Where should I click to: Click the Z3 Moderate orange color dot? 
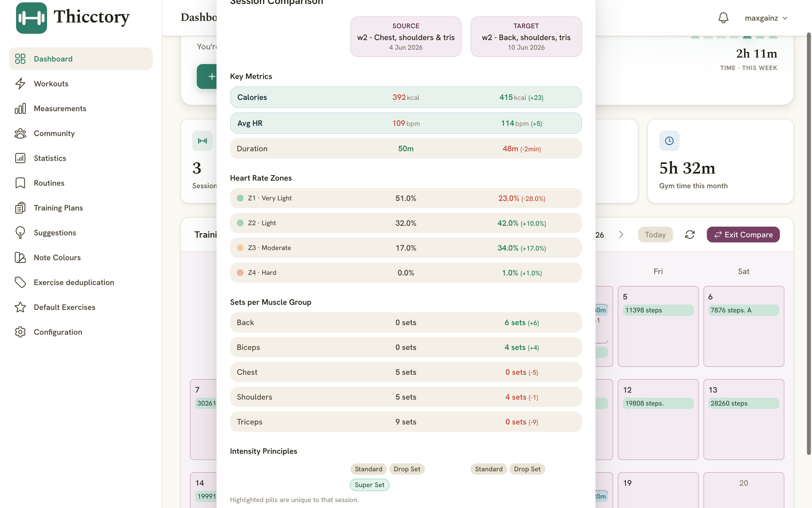click(x=240, y=248)
